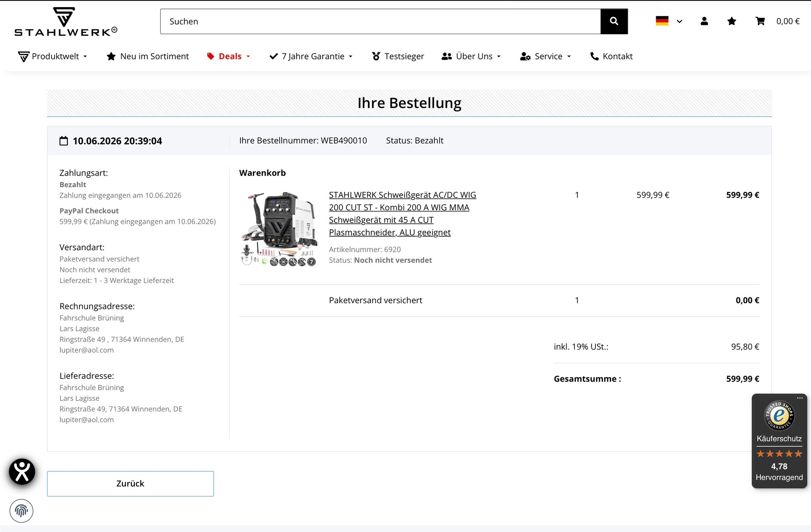
Task: Expand Über Uns dropdown arrow
Action: (499, 57)
